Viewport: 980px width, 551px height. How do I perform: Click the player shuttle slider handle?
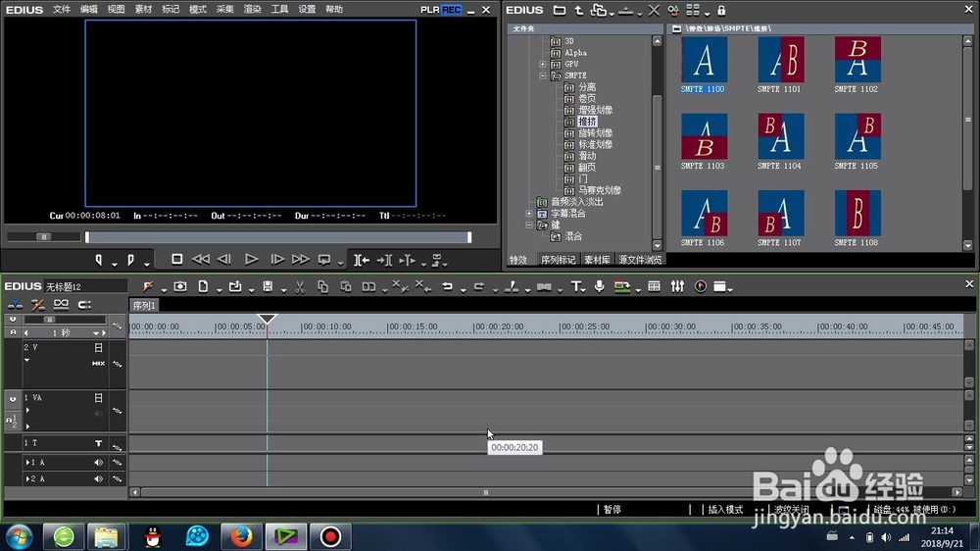(x=44, y=237)
